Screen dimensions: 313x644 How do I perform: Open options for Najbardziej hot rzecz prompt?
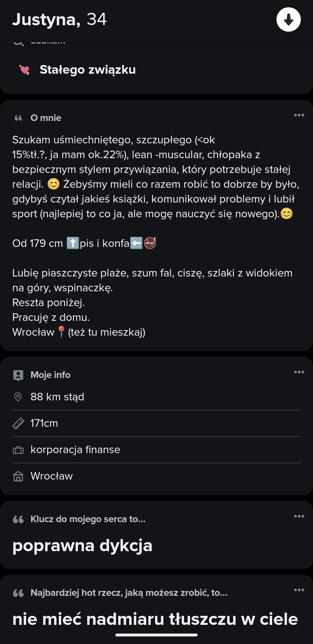tap(299, 590)
